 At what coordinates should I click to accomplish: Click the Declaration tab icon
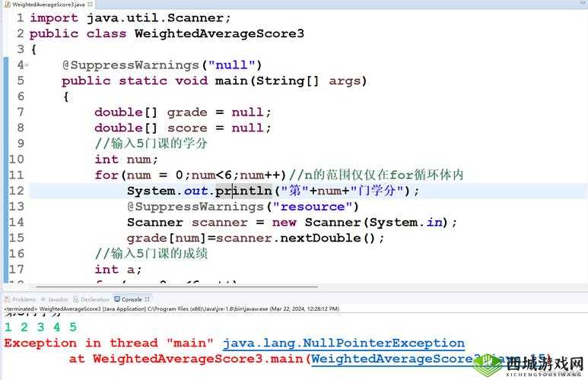tap(76, 299)
